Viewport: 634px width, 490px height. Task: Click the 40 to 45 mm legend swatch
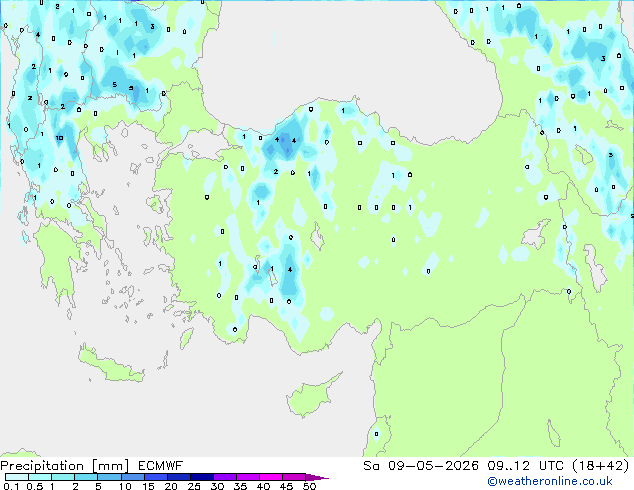[x=271, y=477]
